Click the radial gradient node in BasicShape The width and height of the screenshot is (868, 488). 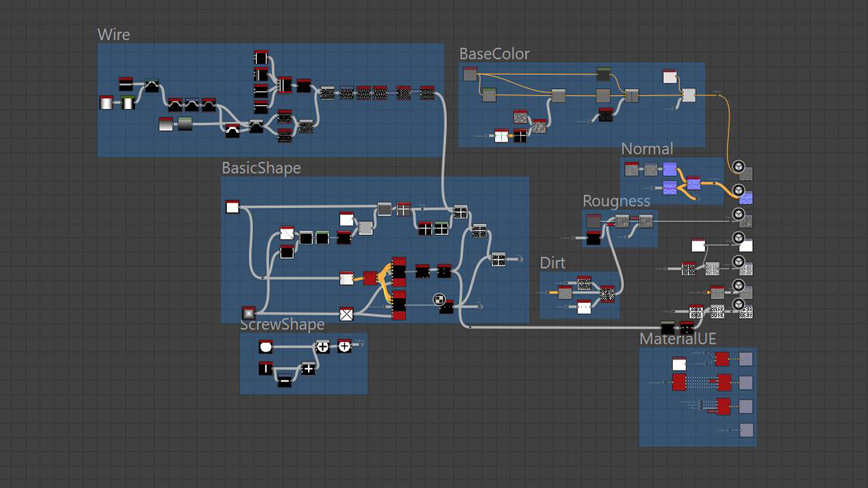tap(249, 313)
